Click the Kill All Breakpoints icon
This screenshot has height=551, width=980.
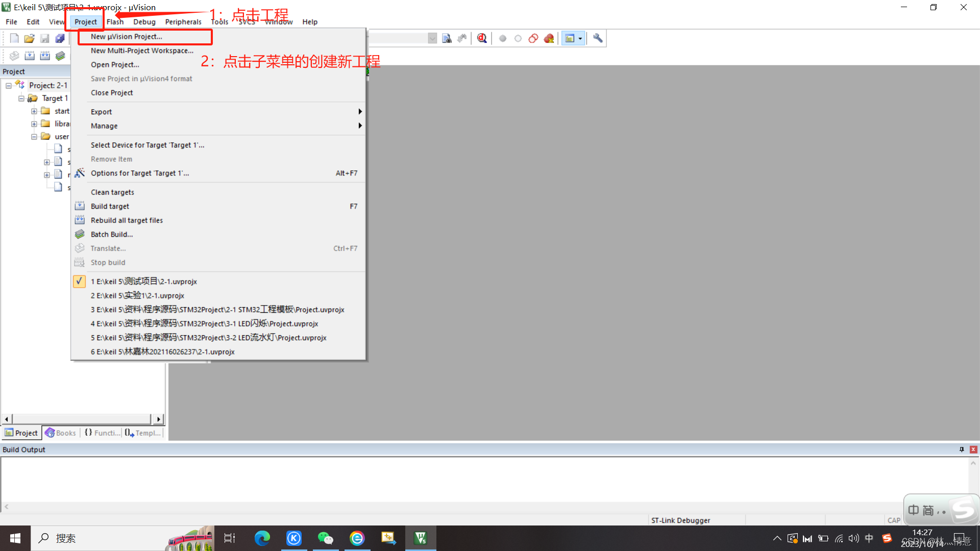[549, 38]
